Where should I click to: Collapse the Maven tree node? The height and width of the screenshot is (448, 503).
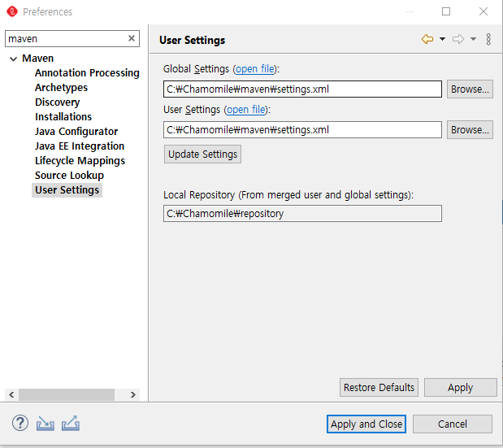click(13, 59)
